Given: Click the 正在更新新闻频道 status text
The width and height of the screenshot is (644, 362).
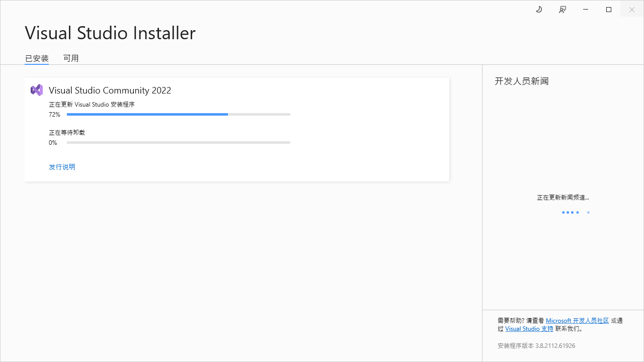Looking at the screenshot, I should pos(563,198).
